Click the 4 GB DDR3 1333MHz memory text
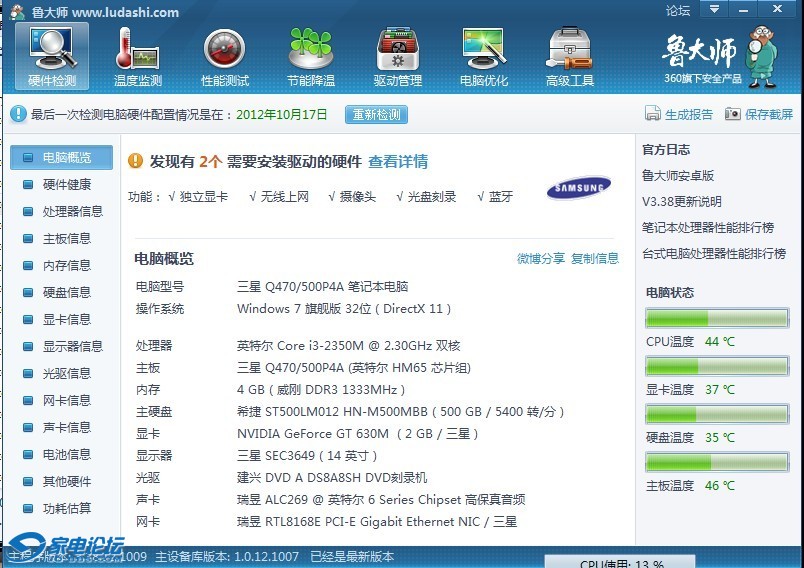Screen dimensions: 804x568 (321, 390)
